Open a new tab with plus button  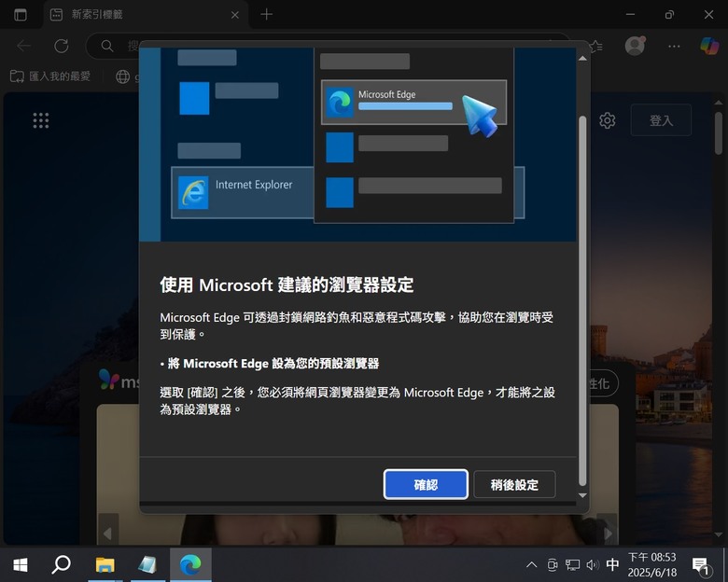tap(267, 14)
